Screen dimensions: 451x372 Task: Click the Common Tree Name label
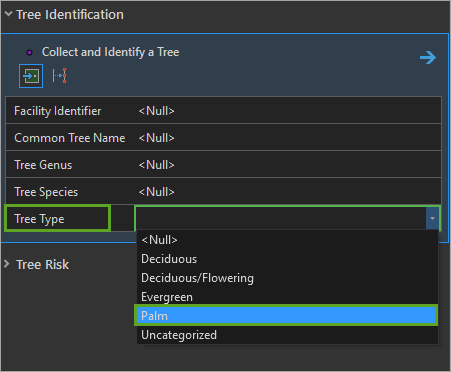coord(70,138)
